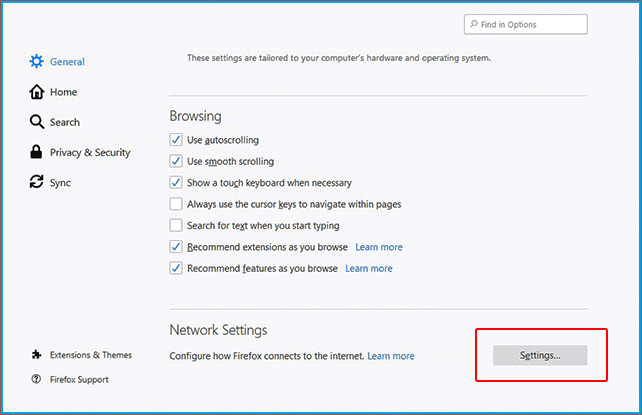
Task: Open Learn more beside Recommend features
Action: tap(368, 269)
